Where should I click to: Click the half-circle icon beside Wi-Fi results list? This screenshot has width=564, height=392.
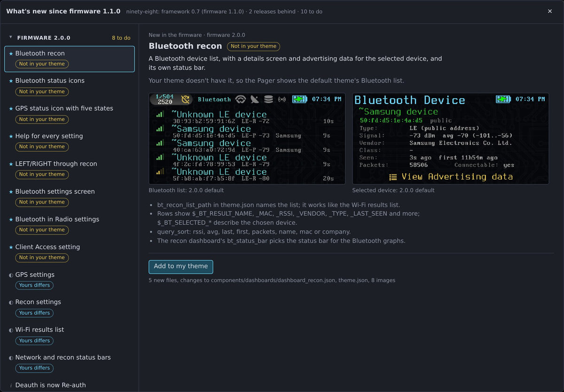click(x=11, y=330)
